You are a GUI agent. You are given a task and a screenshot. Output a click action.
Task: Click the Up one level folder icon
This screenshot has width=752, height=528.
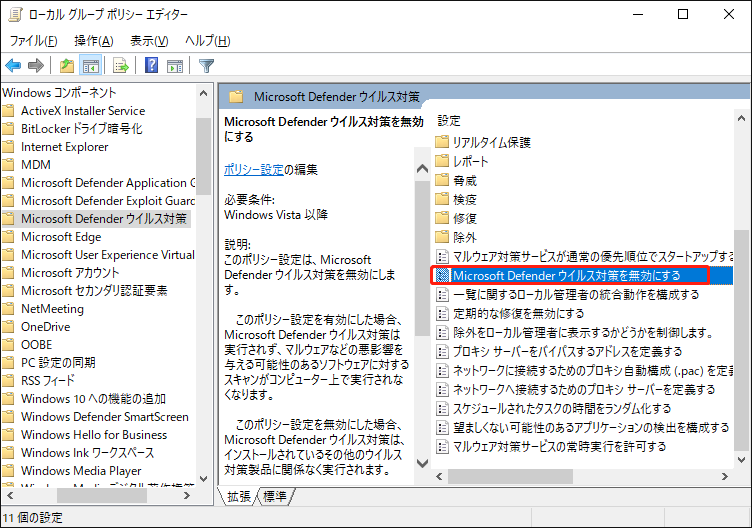click(x=67, y=65)
